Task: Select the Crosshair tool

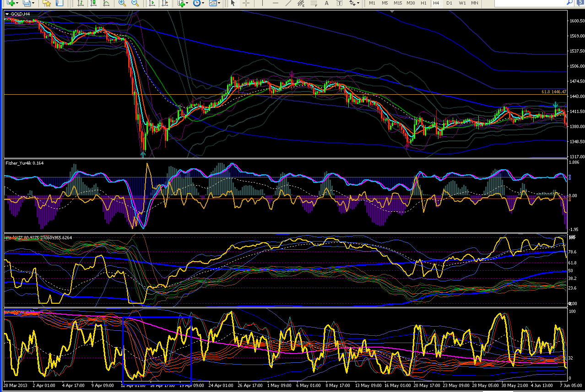Action: (246, 3)
